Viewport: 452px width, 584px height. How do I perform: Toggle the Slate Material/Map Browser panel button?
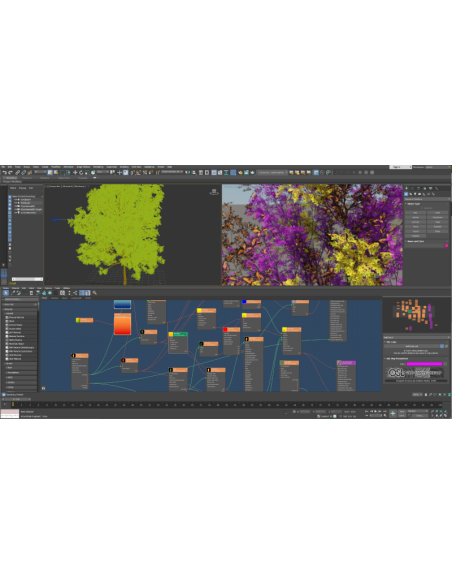point(82,293)
